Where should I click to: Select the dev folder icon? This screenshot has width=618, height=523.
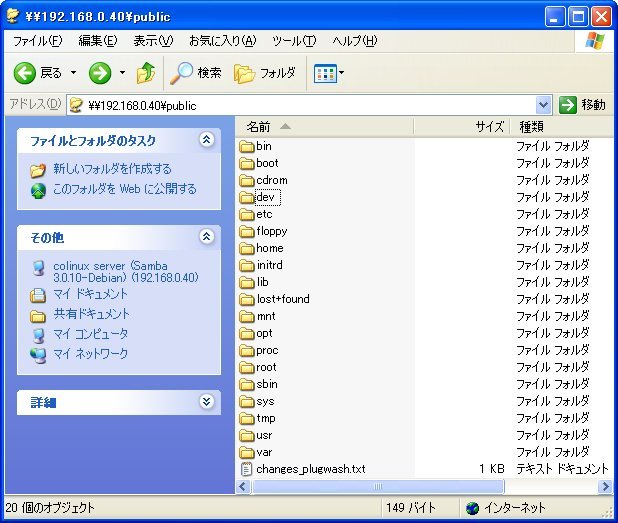247,197
